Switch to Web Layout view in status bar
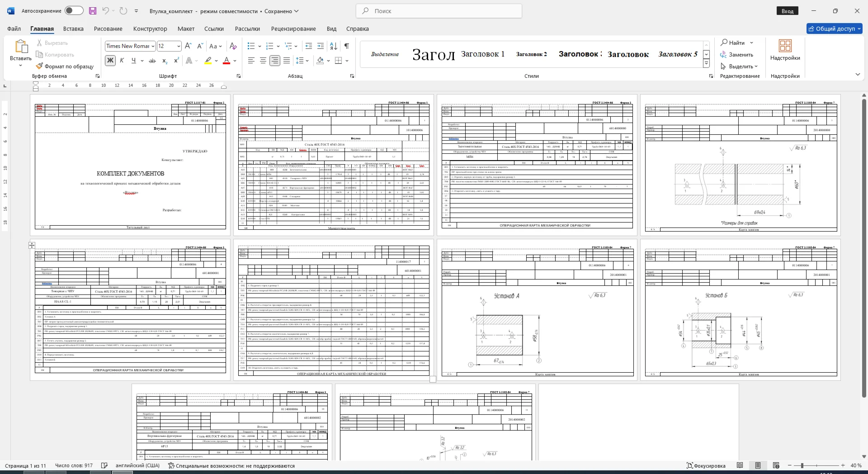 (x=776, y=465)
